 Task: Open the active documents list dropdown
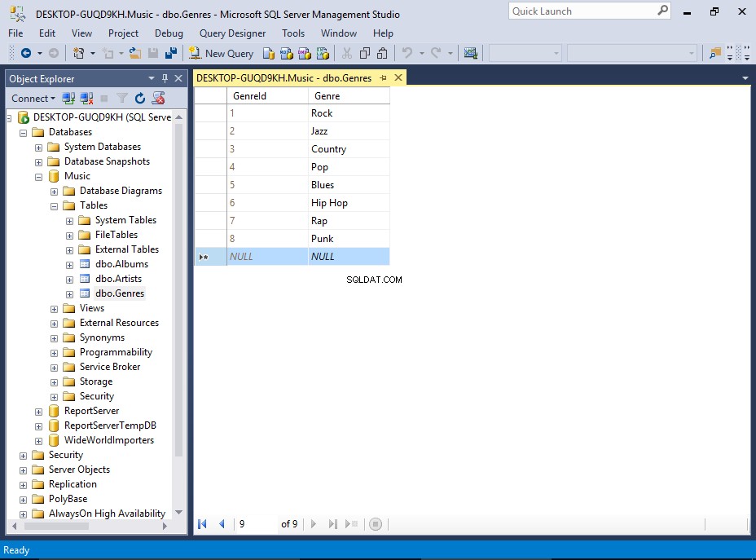point(745,78)
